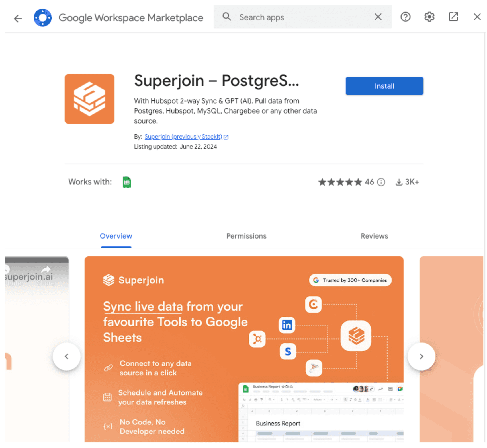
Task: Open marketplace in new window icon
Action: tap(453, 17)
